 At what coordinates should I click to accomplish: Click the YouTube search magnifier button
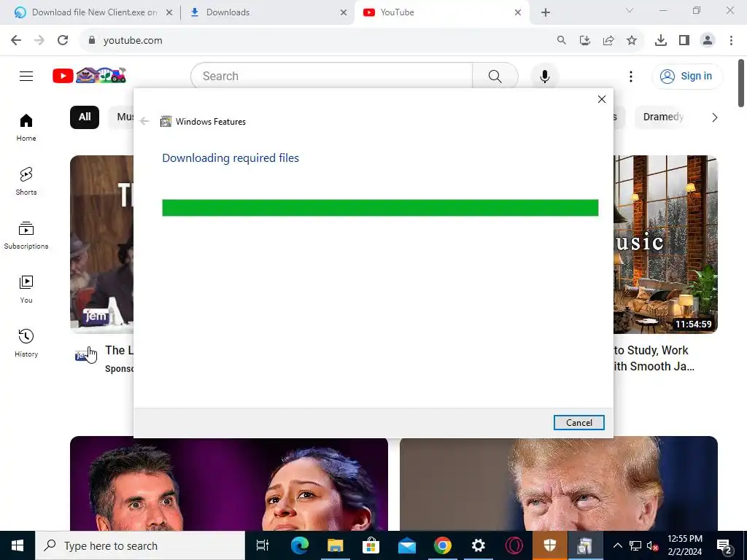495,76
